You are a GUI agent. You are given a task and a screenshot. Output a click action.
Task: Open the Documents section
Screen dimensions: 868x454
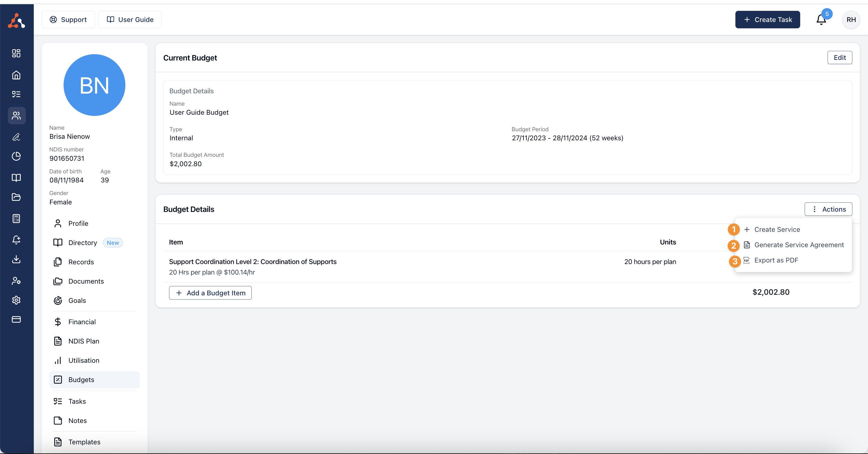pyautogui.click(x=94, y=281)
